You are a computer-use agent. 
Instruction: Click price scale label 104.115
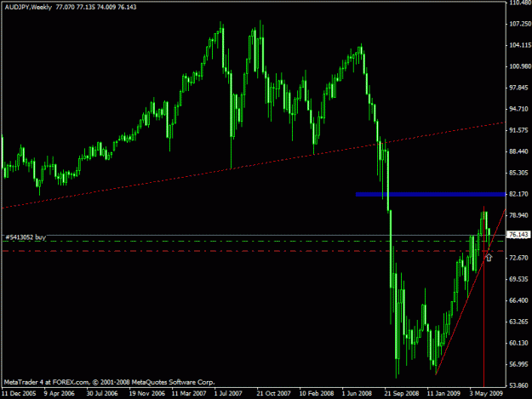pos(520,45)
